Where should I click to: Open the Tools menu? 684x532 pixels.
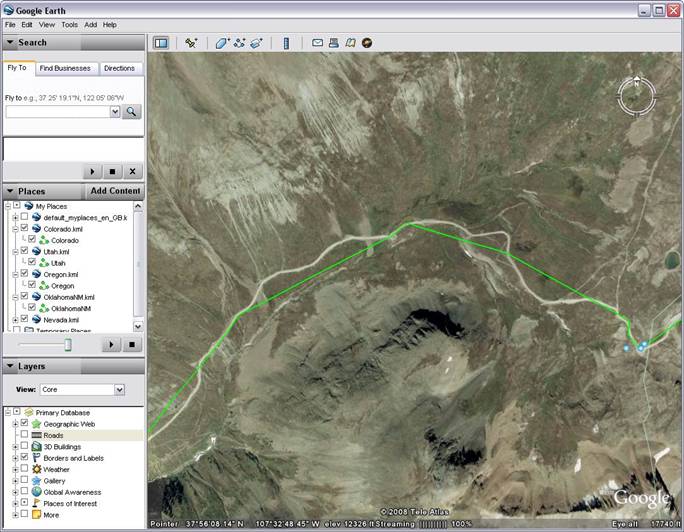point(69,25)
